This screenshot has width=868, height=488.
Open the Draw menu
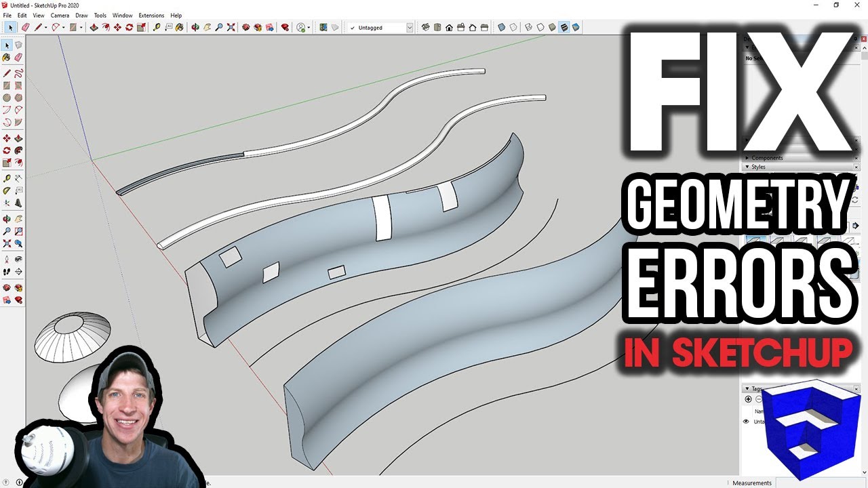[81, 15]
